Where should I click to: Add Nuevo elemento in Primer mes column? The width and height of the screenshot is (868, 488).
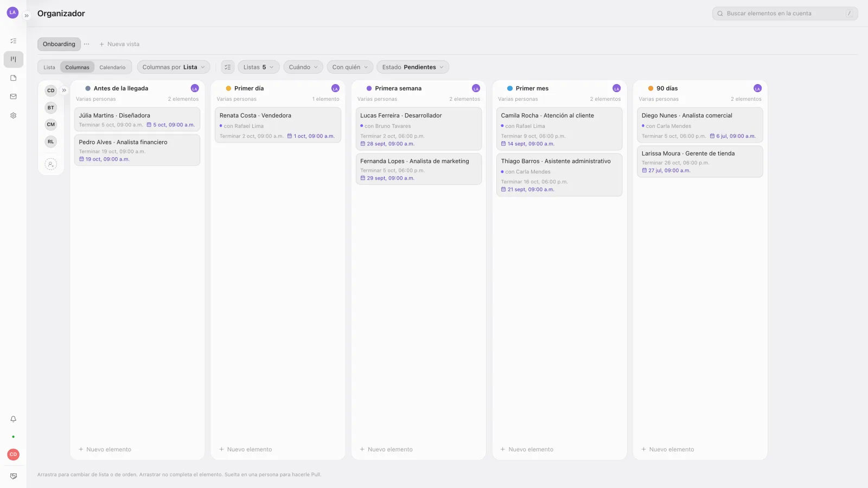pyautogui.click(x=527, y=450)
